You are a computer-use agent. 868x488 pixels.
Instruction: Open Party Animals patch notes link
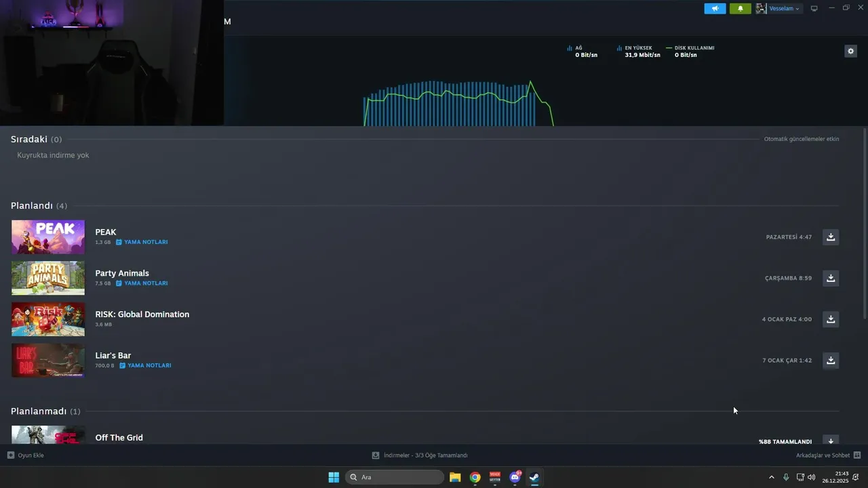click(x=142, y=283)
